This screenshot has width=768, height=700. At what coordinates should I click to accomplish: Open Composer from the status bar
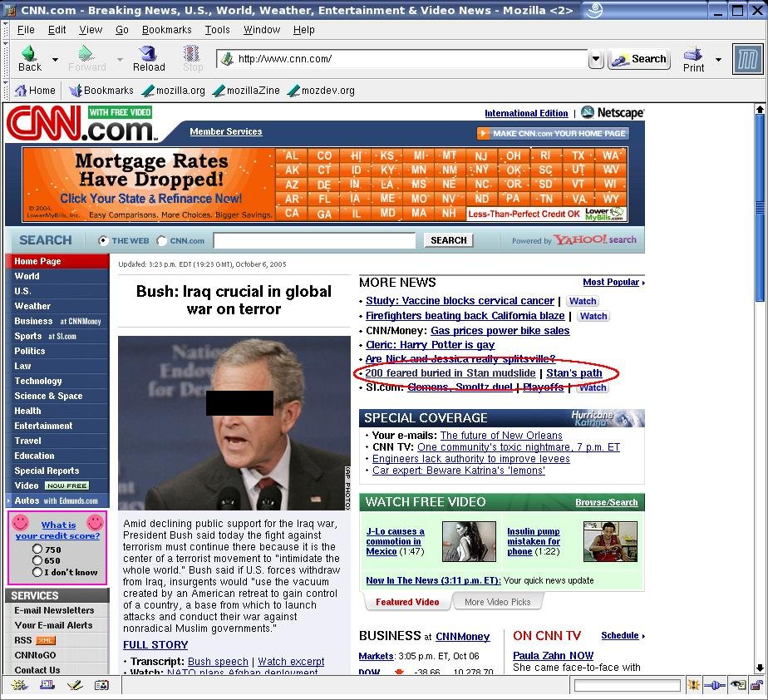(75, 685)
